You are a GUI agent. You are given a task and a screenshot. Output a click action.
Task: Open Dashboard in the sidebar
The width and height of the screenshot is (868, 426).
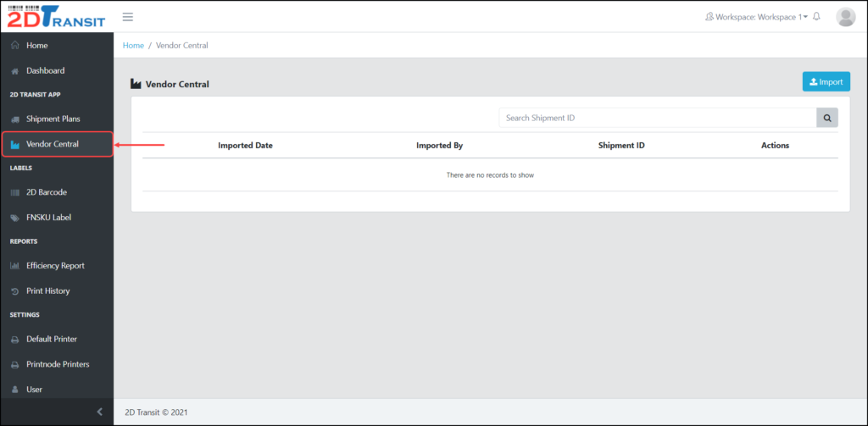57,71
